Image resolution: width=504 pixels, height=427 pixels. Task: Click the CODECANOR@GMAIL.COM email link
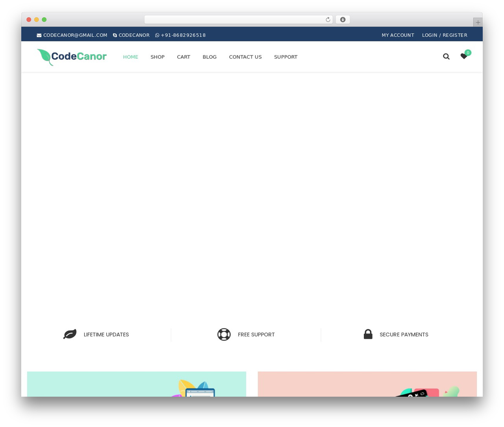click(75, 35)
